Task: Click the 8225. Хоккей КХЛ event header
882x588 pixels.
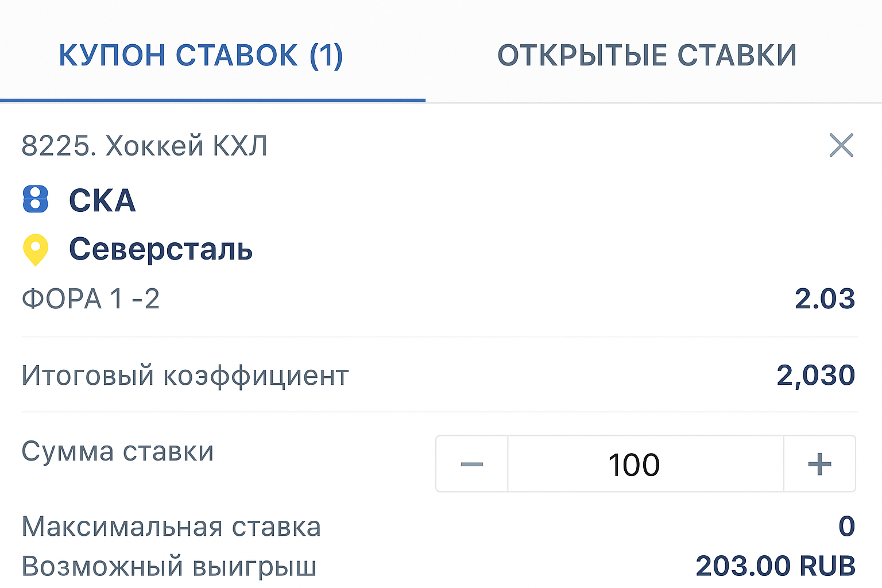Action: pyautogui.click(x=145, y=145)
